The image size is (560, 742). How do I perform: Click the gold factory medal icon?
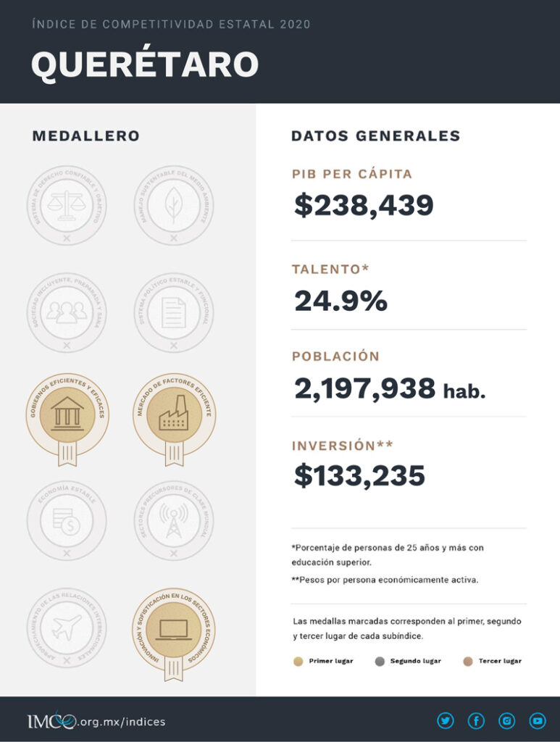(173, 416)
